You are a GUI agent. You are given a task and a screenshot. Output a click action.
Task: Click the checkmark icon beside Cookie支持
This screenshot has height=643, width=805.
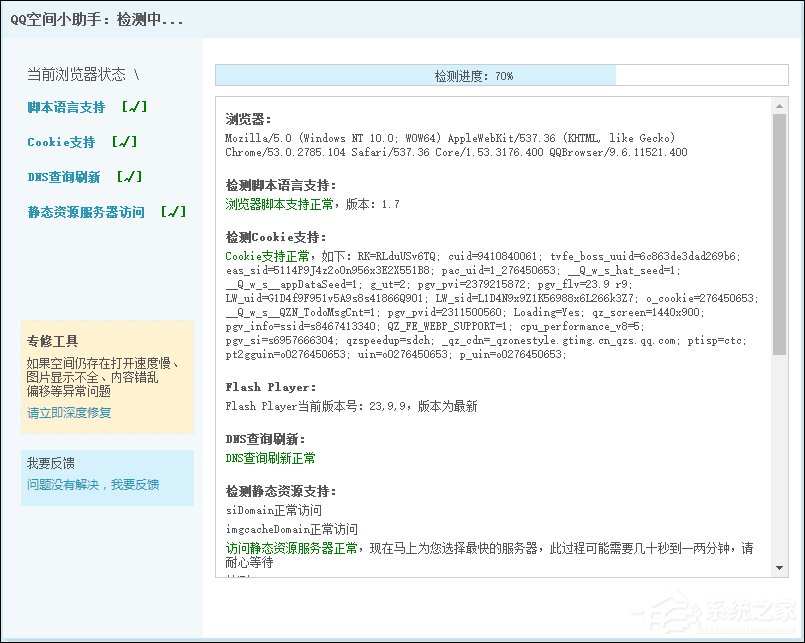point(123,142)
